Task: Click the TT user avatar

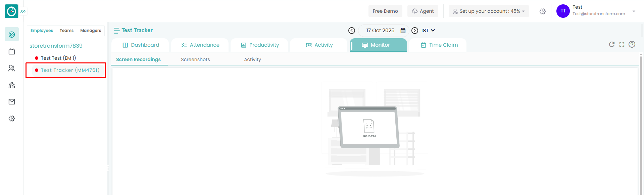Action: (563, 11)
